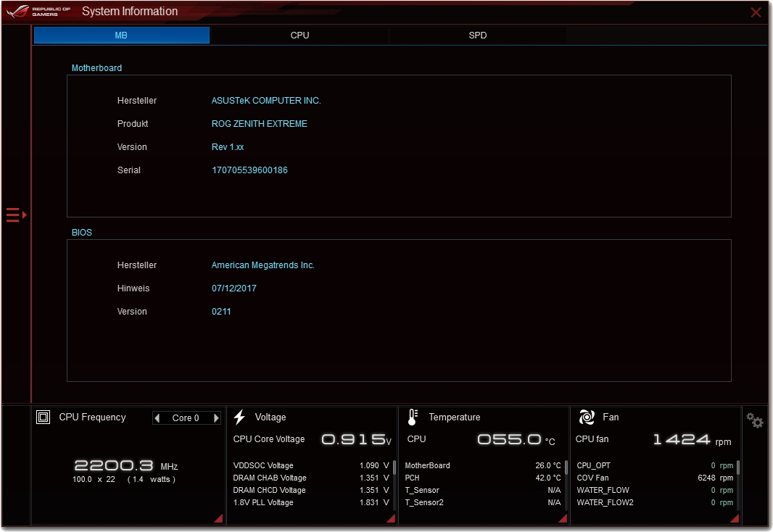773x532 pixels.
Task: Click the MotherBoard temperature row
Action: (483, 465)
